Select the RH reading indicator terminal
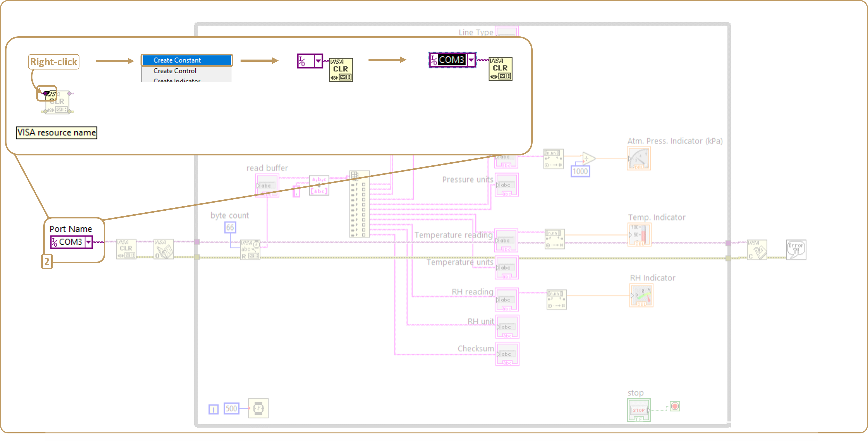Screen dimensions: 868x441 click(x=507, y=300)
